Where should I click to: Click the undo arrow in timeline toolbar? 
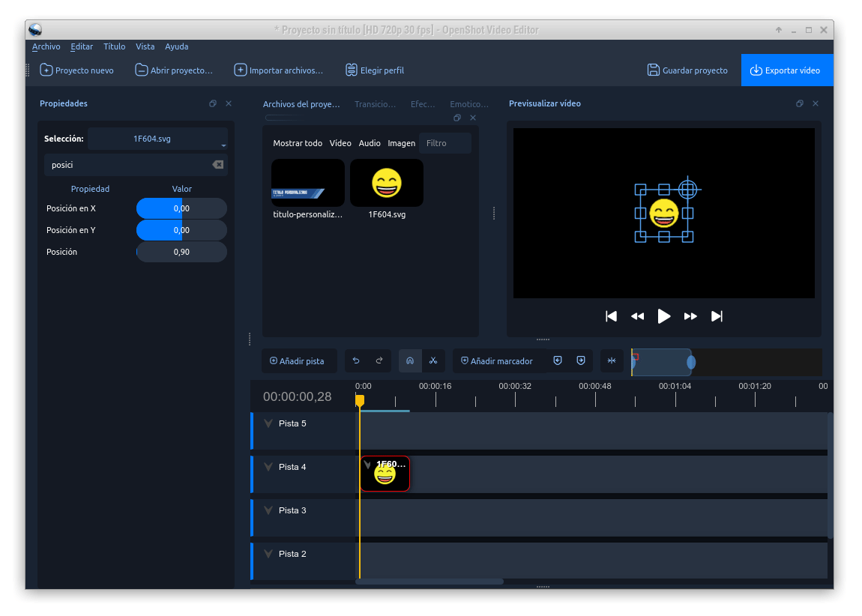[356, 361]
